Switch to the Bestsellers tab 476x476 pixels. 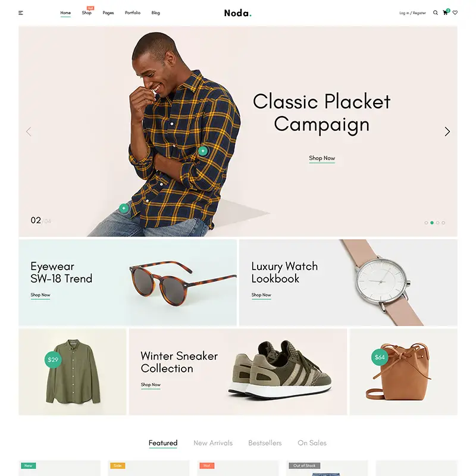pyautogui.click(x=265, y=443)
